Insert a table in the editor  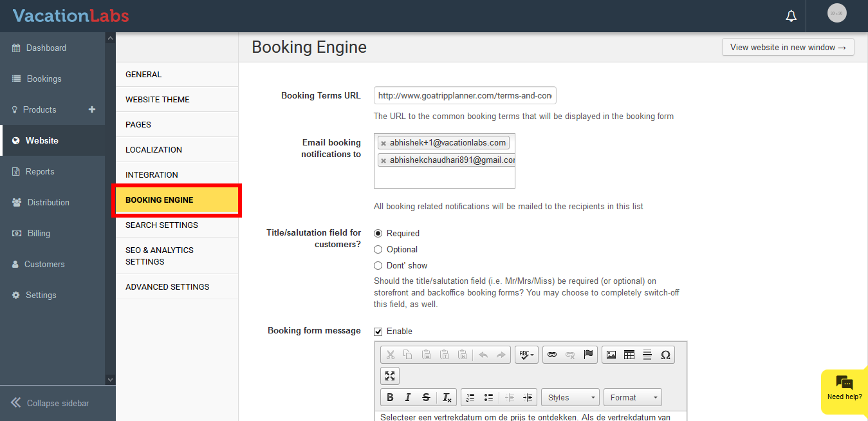[629, 355]
